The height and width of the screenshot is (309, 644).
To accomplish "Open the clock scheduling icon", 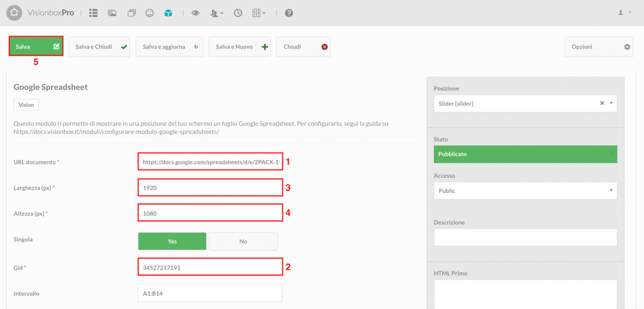I will (x=238, y=13).
